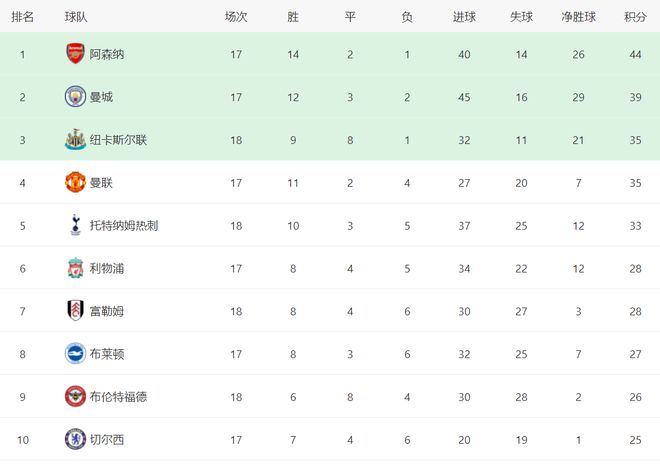Select the Fulham black-and-white crest
This screenshot has width=660, height=464.
tap(75, 311)
